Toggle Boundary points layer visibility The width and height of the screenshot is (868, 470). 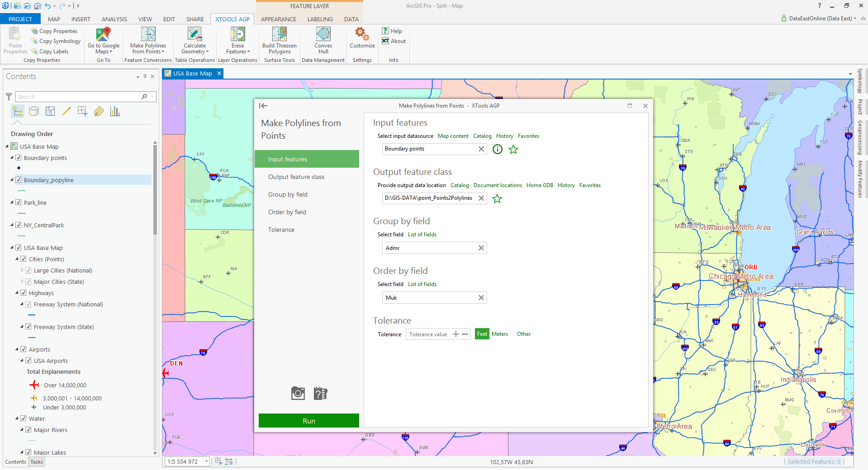pyautogui.click(x=19, y=158)
